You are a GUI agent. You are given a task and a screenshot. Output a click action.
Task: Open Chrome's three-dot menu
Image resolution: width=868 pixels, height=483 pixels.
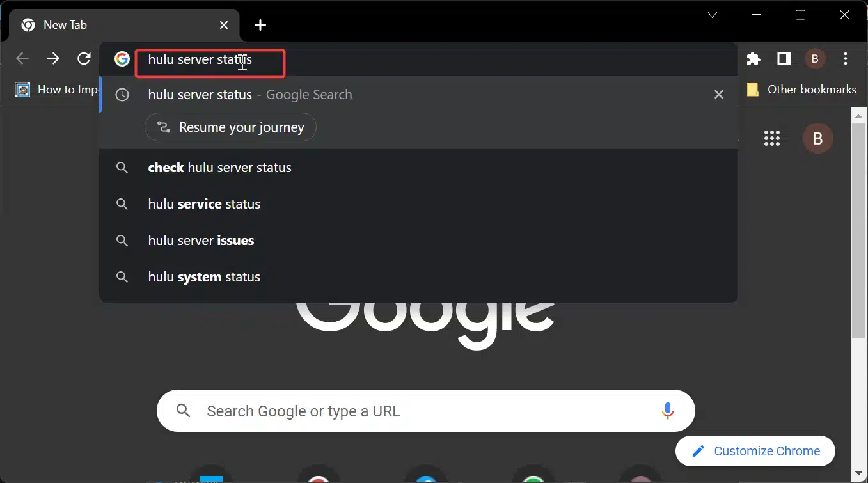(846, 59)
